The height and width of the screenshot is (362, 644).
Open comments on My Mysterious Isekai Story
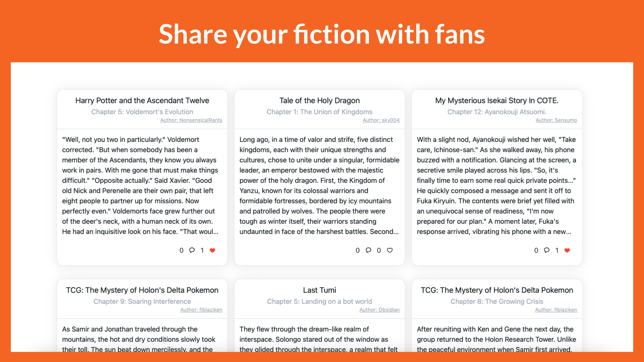(547, 250)
